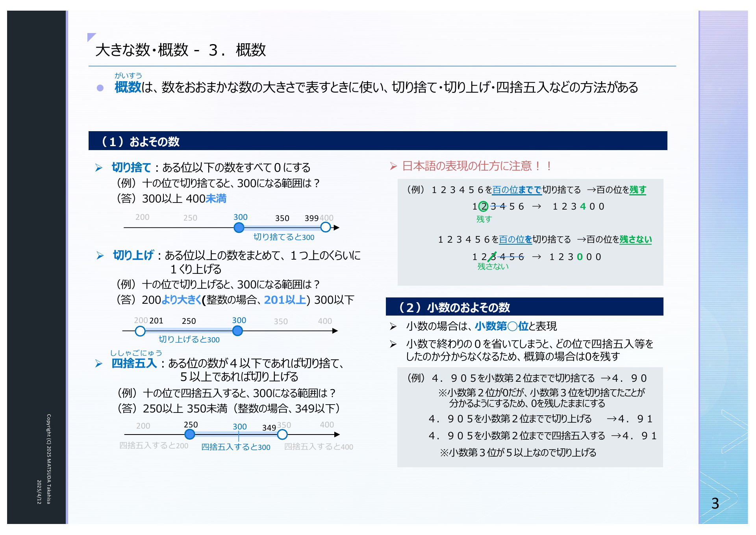Click the question '十の位で四捨五入すると、300になる範囲は?'
This screenshot has width=756, height=535.
point(240,393)
